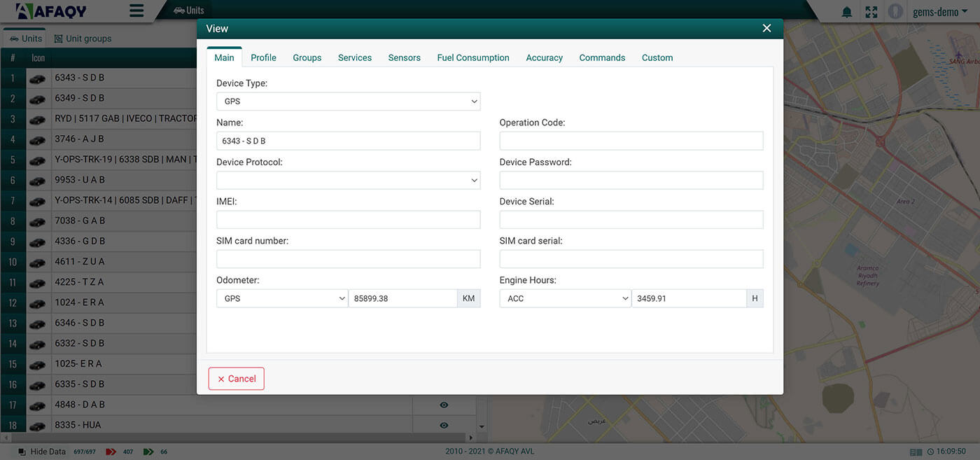Switch to the Profile tab
This screenshot has height=460, width=980.
pos(263,57)
